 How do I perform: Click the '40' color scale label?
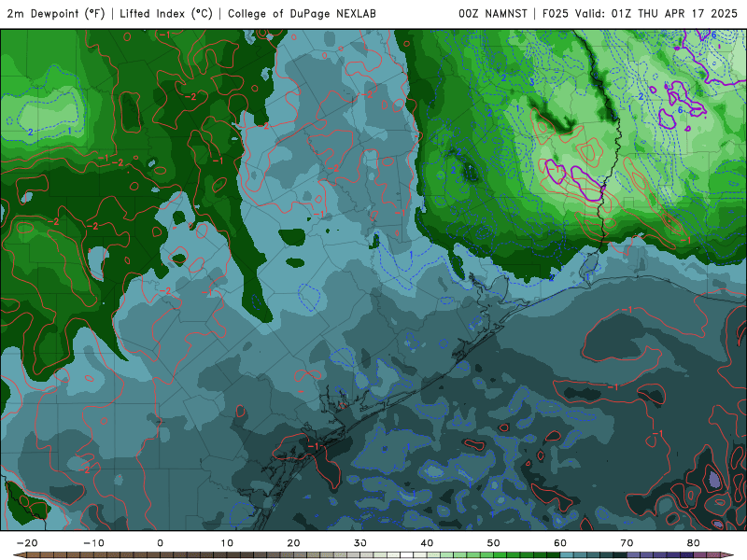(427, 543)
